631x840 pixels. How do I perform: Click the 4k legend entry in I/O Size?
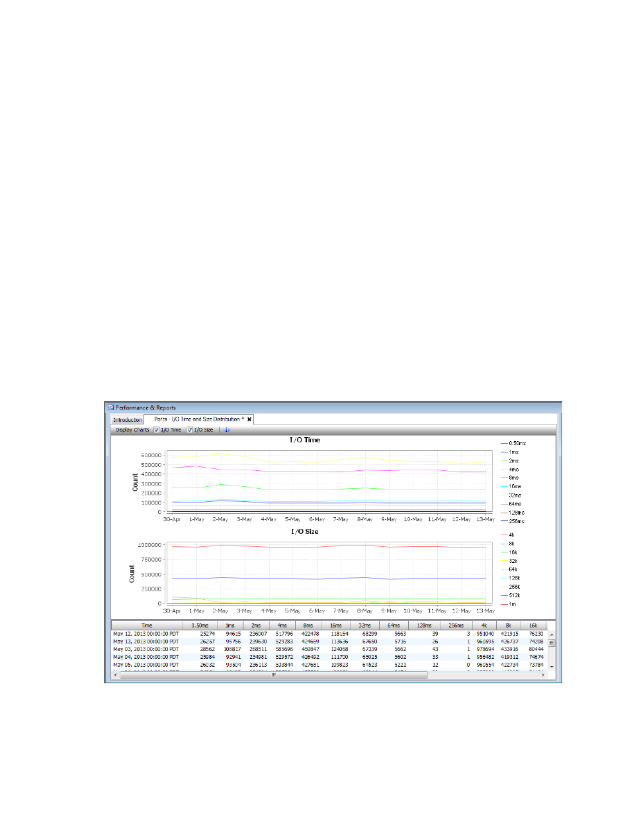(507, 535)
